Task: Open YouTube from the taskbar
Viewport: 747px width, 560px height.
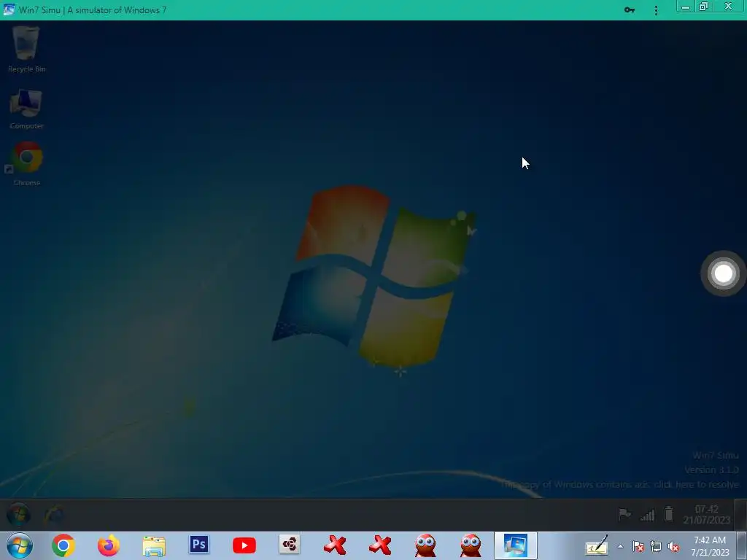Action: [244, 545]
